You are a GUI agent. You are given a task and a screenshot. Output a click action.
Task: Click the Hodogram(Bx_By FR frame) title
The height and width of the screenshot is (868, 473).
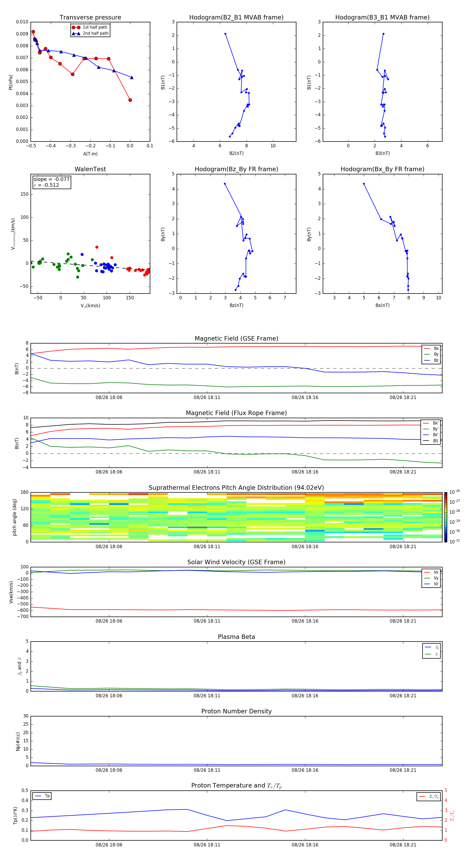pyautogui.click(x=382, y=169)
